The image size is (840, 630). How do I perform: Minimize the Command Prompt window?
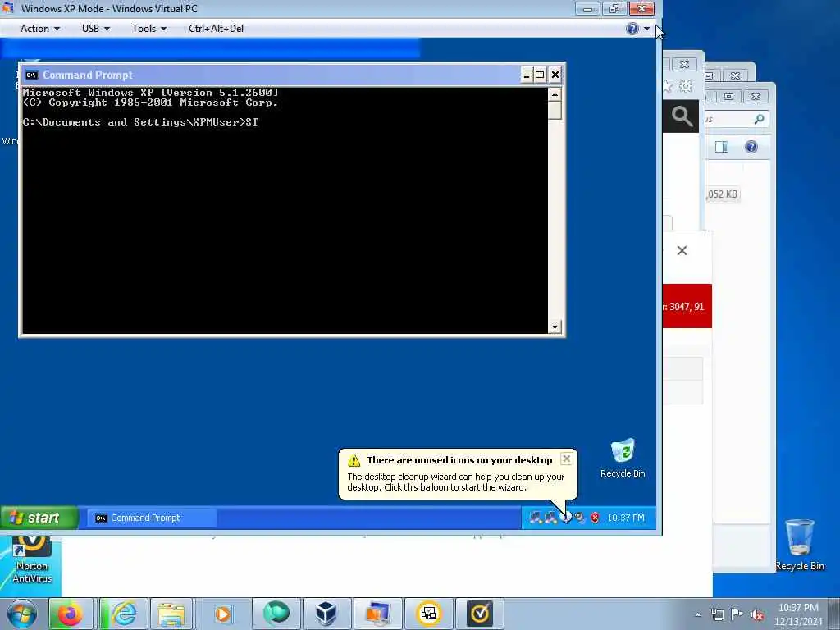point(527,75)
